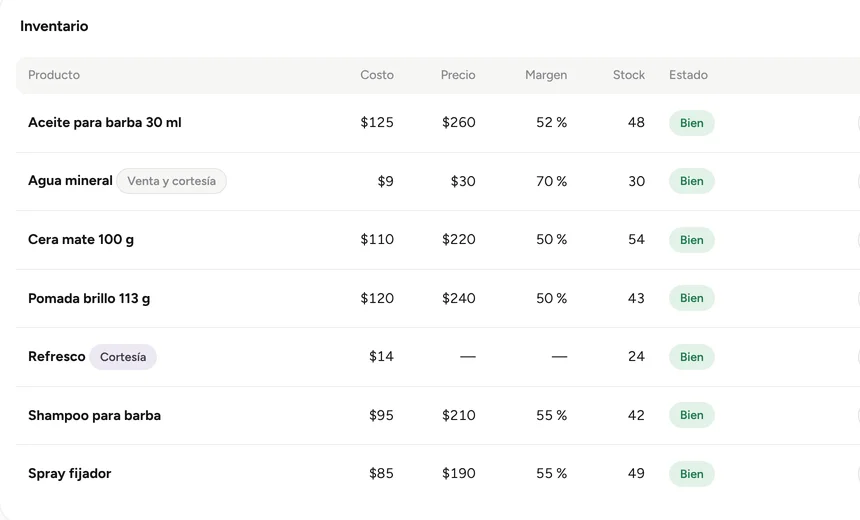
Task: Sort table by Stock header
Action: 629,75
